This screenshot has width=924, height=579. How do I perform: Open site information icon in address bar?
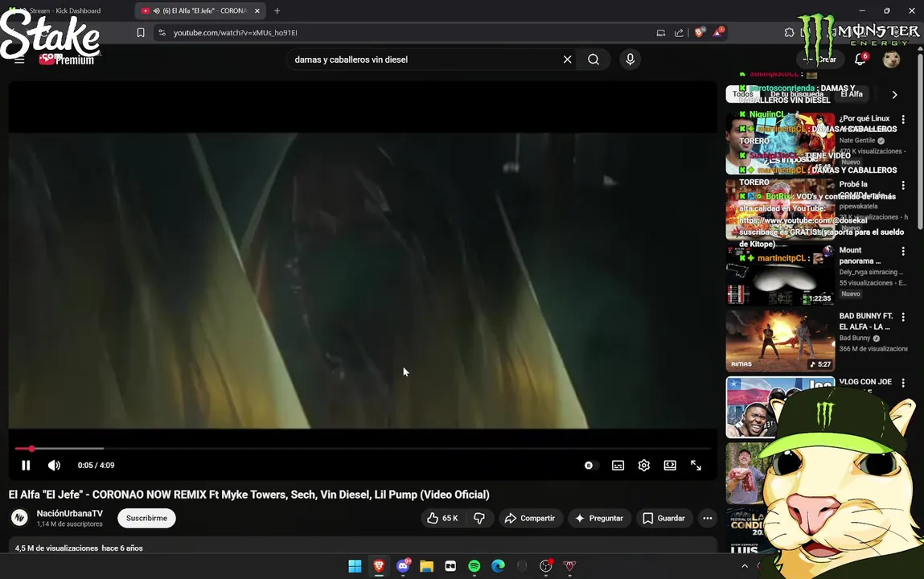[x=162, y=33]
